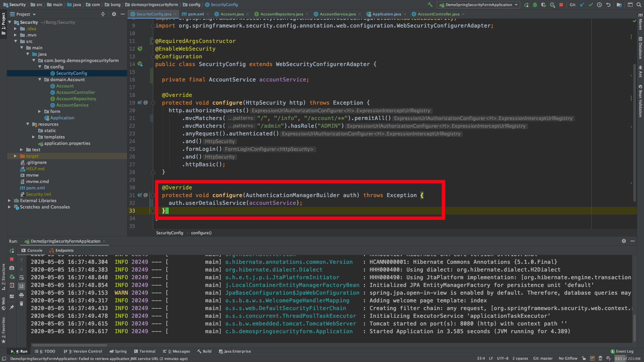644x362 pixels.
Task: Open the Event Log in the status bar
Action: click(622, 351)
